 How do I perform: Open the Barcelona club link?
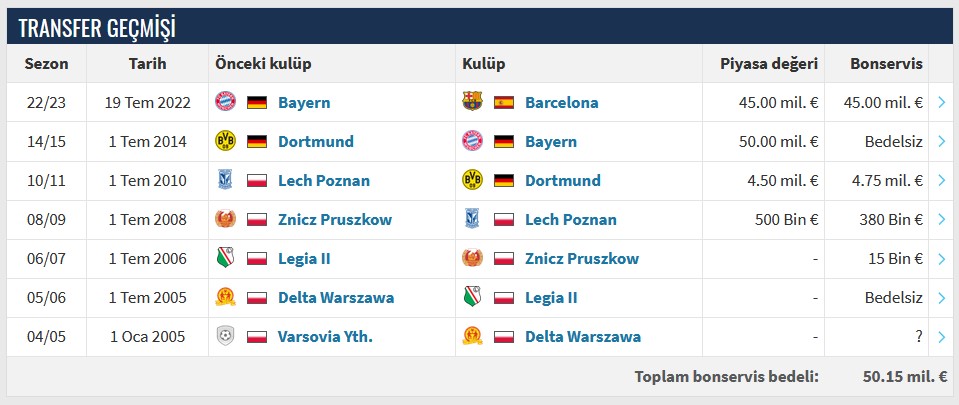[561, 102]
